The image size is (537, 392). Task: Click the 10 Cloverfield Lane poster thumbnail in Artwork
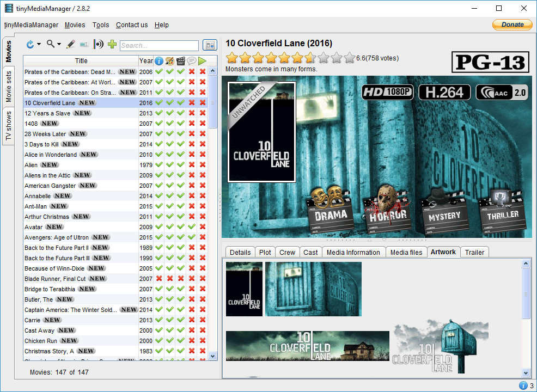point(244,289)
